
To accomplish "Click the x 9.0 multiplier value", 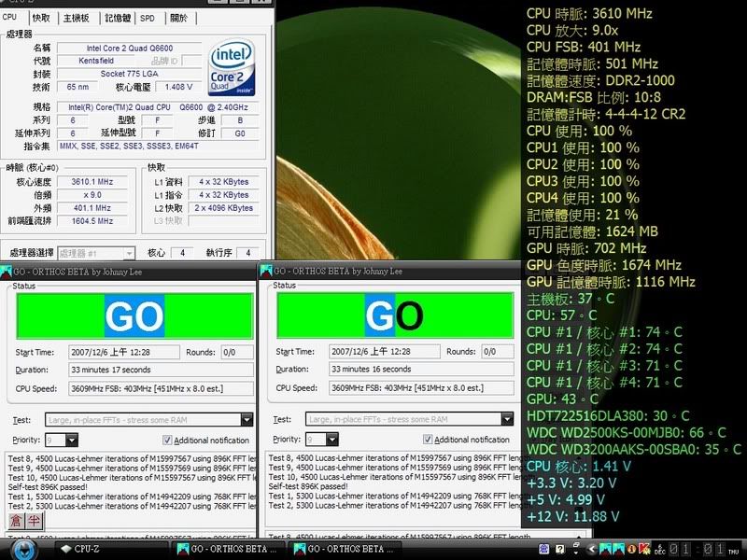I will 92,195.
